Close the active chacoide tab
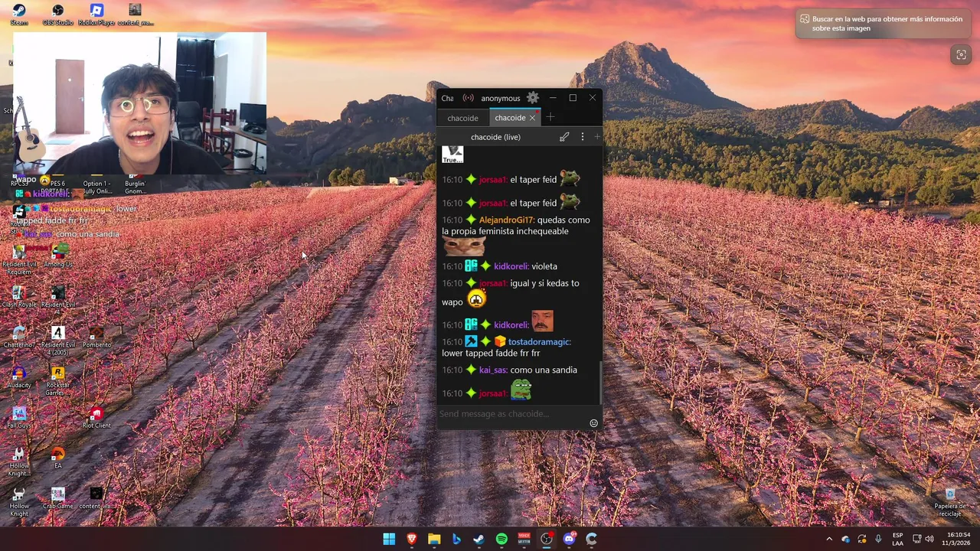The image size is (980, 551). (x=532, y=118)
